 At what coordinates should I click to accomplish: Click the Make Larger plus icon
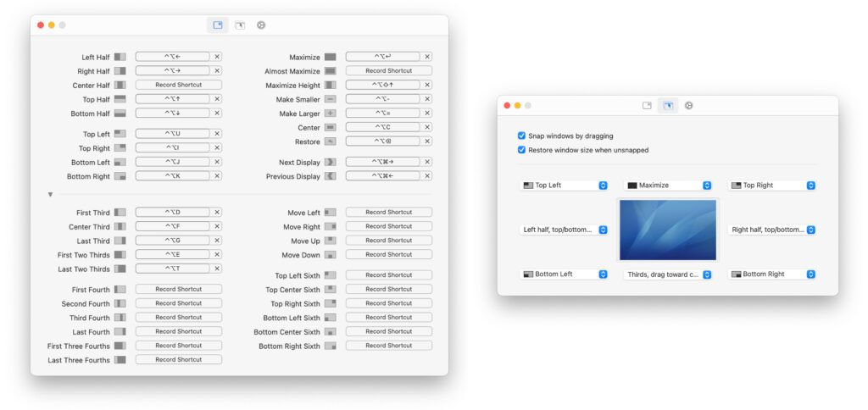pos(331,114)
